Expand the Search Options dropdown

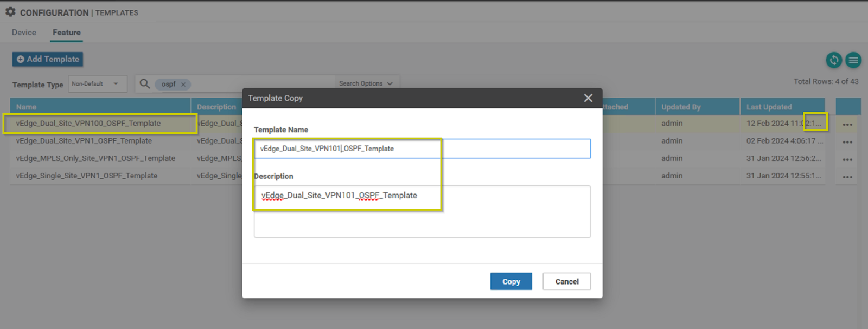point(366,83)
